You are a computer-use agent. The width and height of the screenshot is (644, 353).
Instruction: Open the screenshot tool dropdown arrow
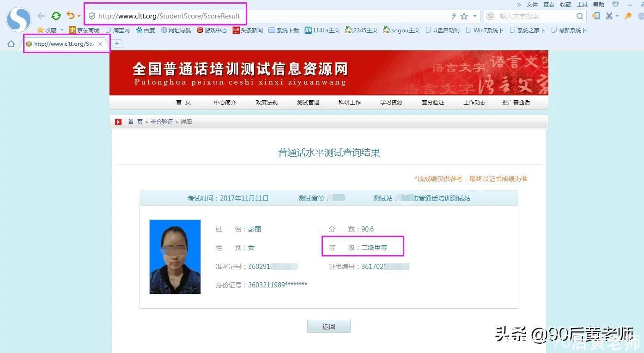point(616,15)
